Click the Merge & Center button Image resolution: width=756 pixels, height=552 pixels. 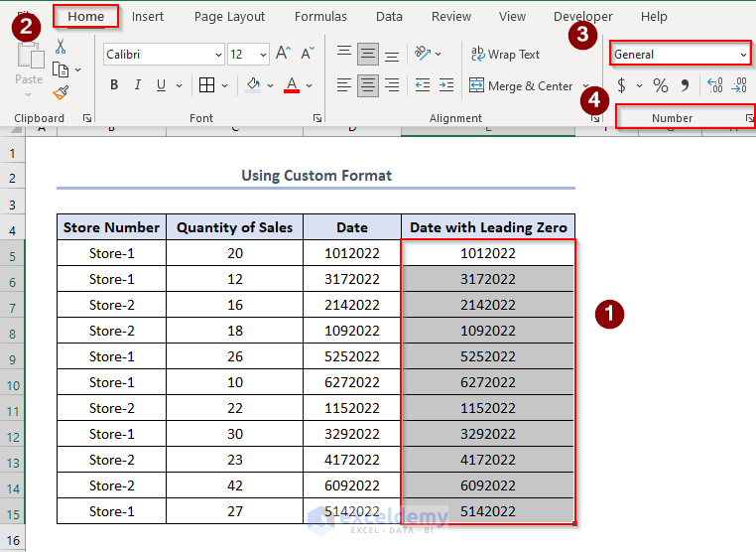tap(522, 86)
